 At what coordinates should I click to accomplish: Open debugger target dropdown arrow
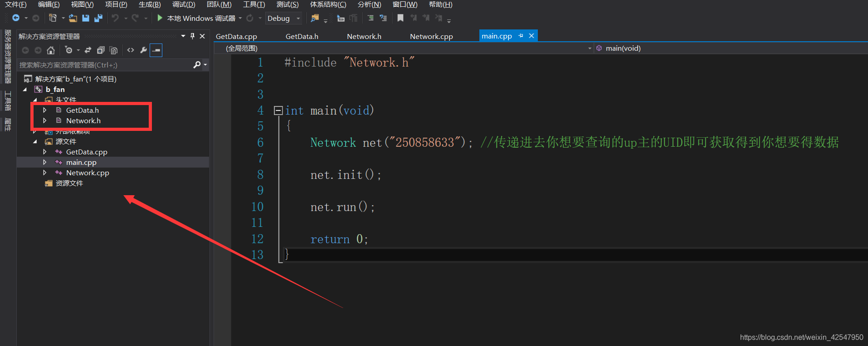tap(240, 18)
